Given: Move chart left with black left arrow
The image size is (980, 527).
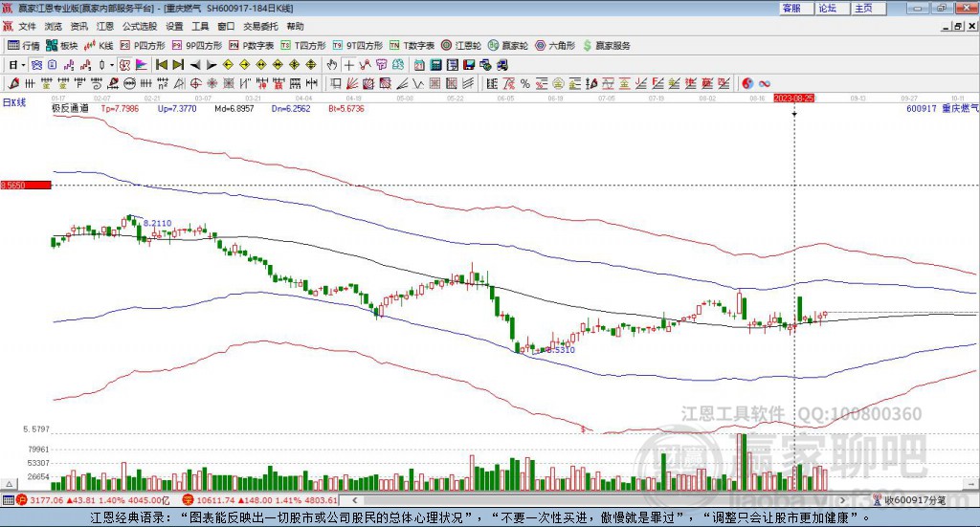Looking at the screenshot, I should click(195, 64).
